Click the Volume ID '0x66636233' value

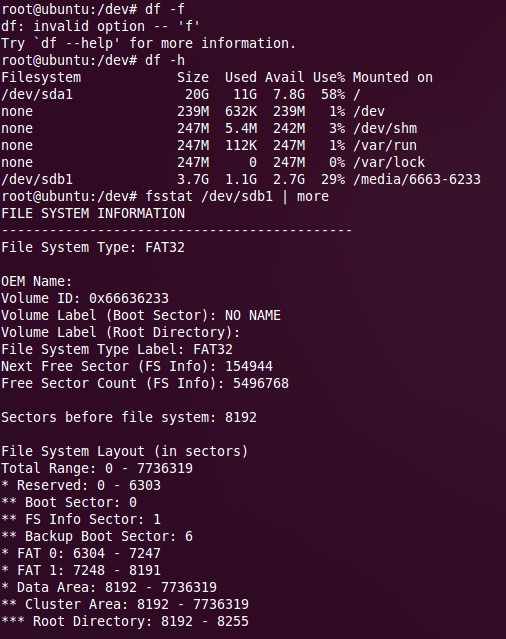129,298
